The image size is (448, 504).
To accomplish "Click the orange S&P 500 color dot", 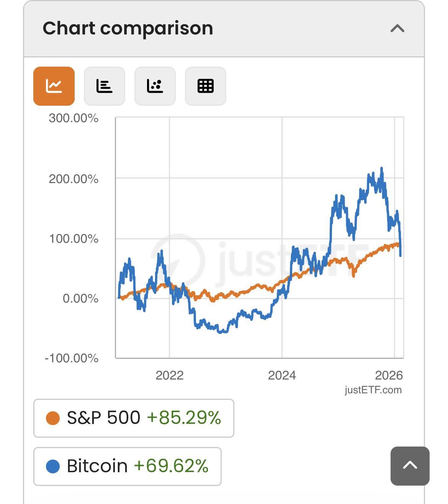I will point(53,418).
